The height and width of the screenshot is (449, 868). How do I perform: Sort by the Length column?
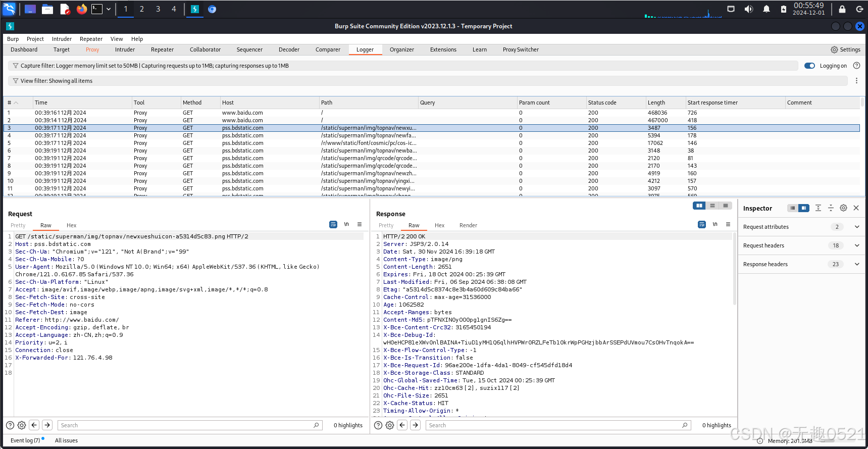[665, 103]
